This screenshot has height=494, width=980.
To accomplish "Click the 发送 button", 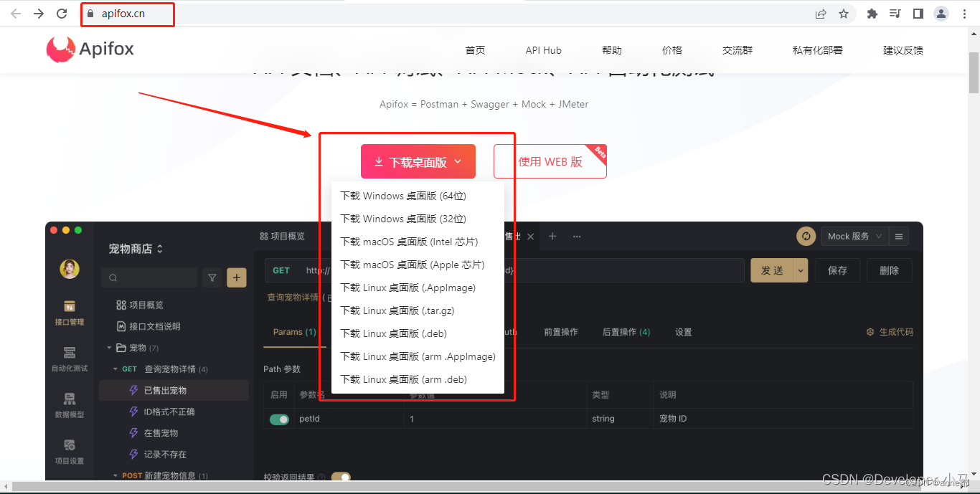I will click(x=772, y=270).
